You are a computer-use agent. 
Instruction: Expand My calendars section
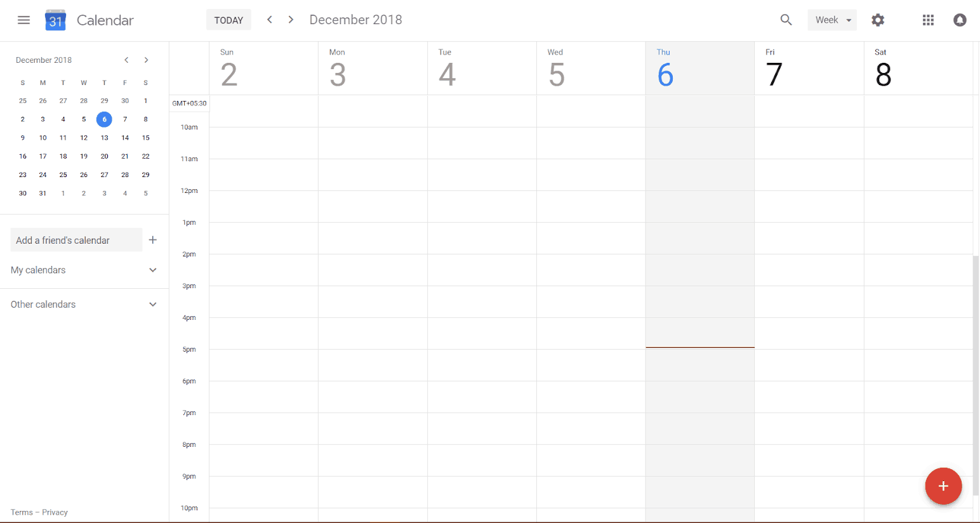click(x=152, y=270)
